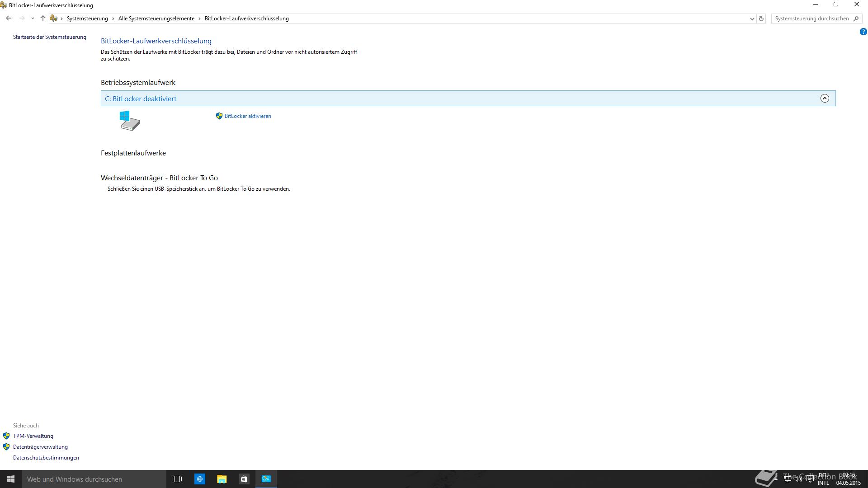Viewport: 868px width, 488px height.
Task: Open help via the blue question mark
Action: coord(863,32)
